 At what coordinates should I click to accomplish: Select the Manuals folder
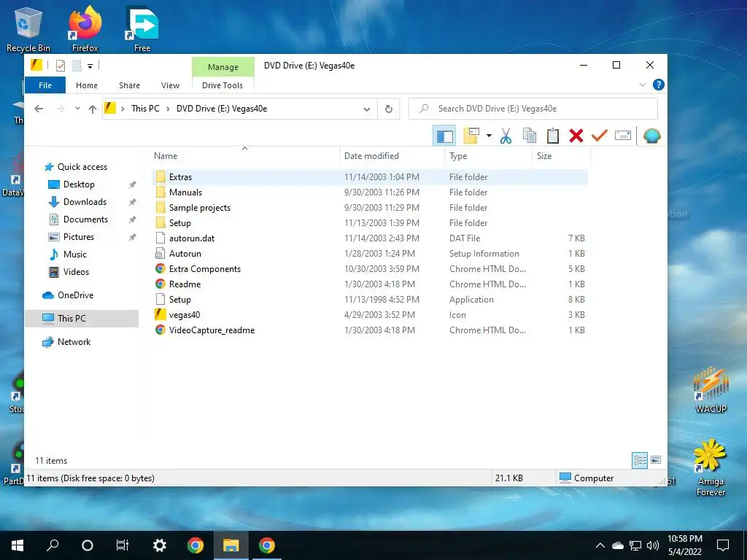(370, 192)
